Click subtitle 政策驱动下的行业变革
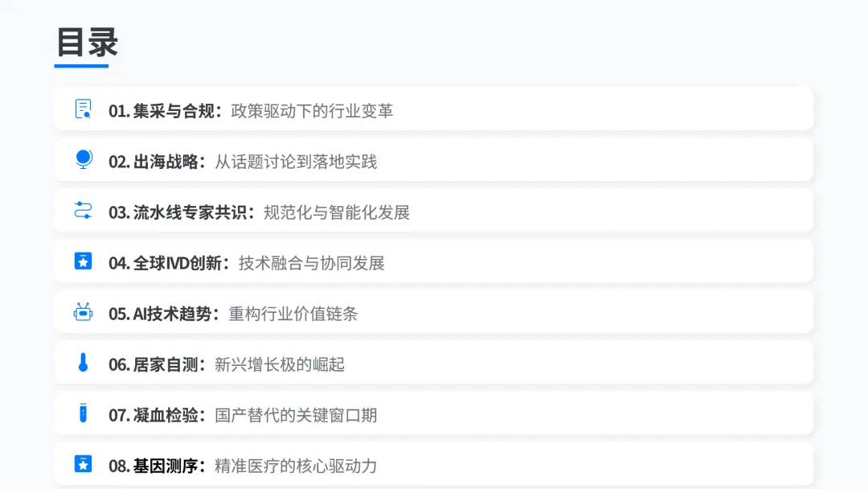 (x=312, y=111)
